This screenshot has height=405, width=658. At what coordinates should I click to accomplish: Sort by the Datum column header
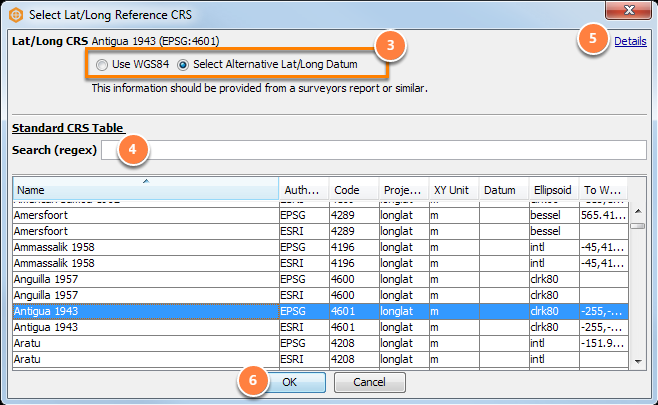[x=504, y=190]
